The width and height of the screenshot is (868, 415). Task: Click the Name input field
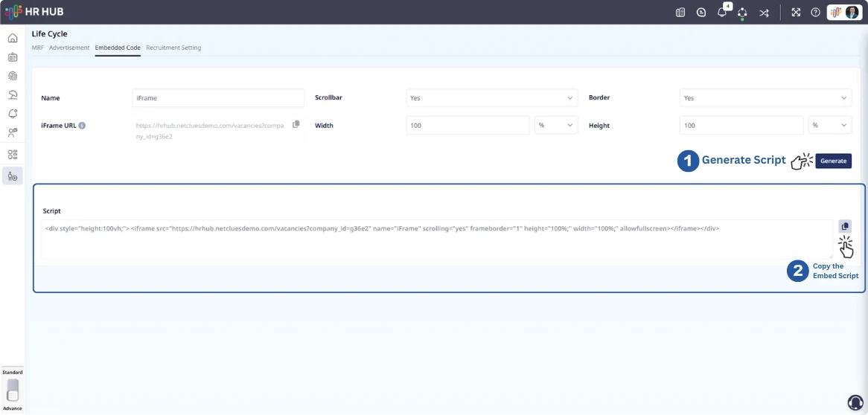click(218, 97)
